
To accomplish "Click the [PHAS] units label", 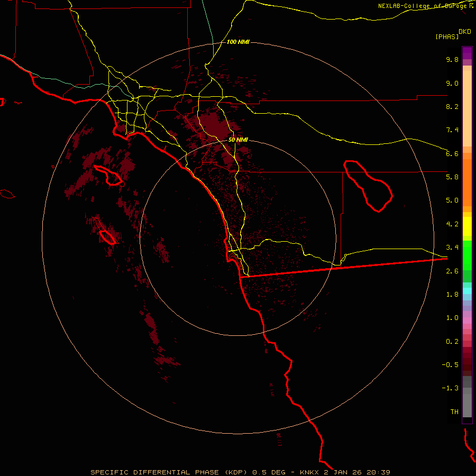I will (x=447, y=36).
